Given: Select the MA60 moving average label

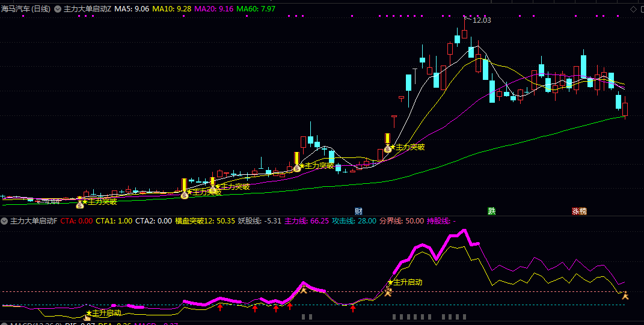Looking at the screenshot, I should pos(256,9).
